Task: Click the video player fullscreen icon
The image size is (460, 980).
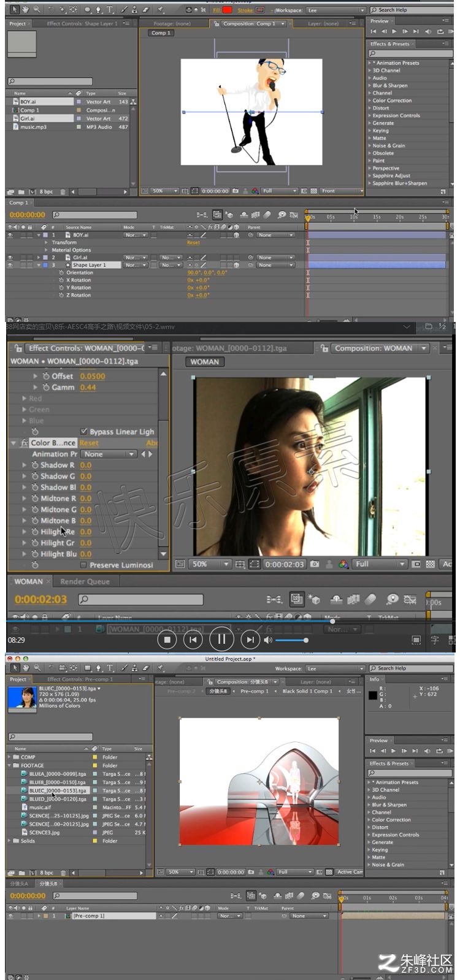Action: point(416,640)
